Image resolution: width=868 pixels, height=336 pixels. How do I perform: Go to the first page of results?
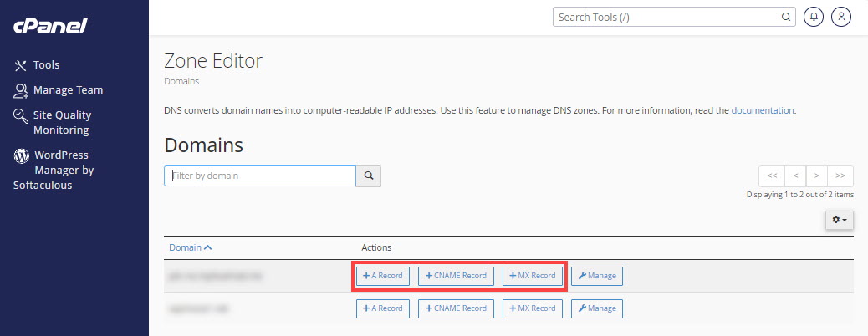[772, 176]
